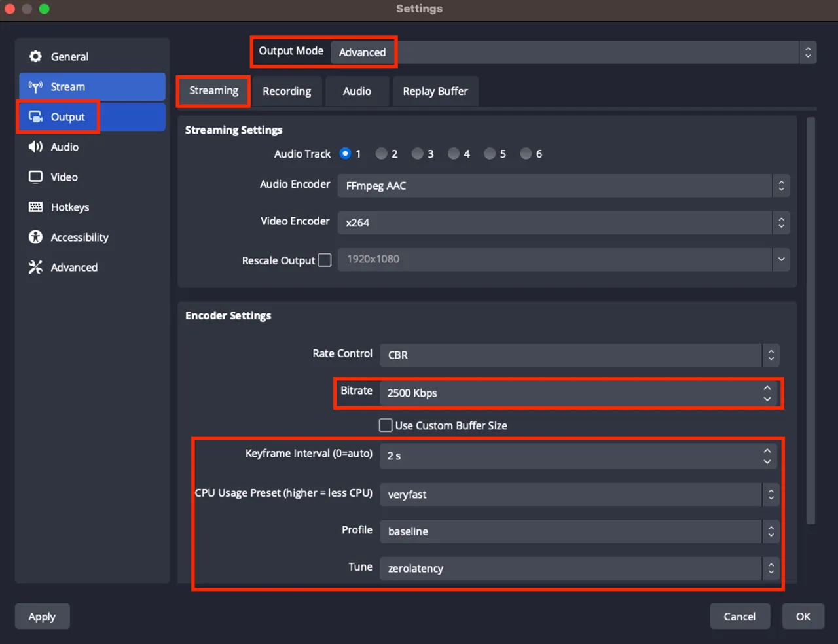Screen dimensions: 838x644
Task: Click the vertical scrollbar in settings panel
Action: 811,321
